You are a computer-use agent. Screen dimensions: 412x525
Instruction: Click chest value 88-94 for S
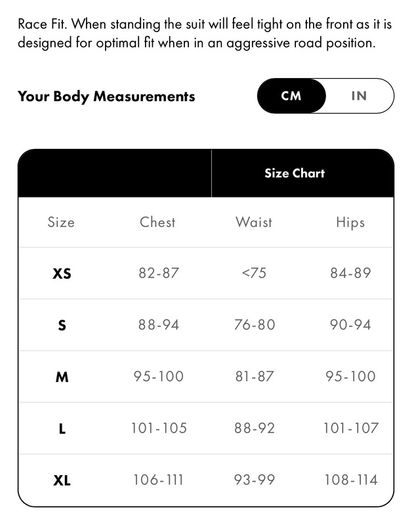pyautogui.click(x=159, y=325)
